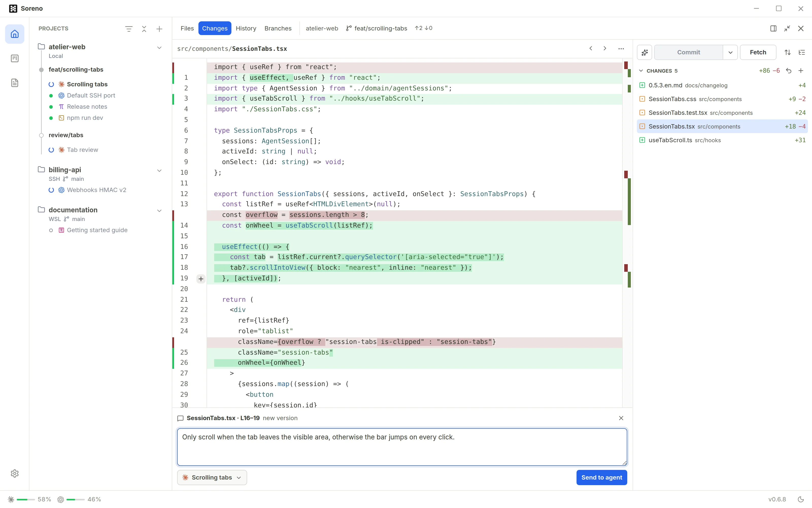Close the comment panel
Image resolution: width=812 pixels, height=508 pixels.
621,418
